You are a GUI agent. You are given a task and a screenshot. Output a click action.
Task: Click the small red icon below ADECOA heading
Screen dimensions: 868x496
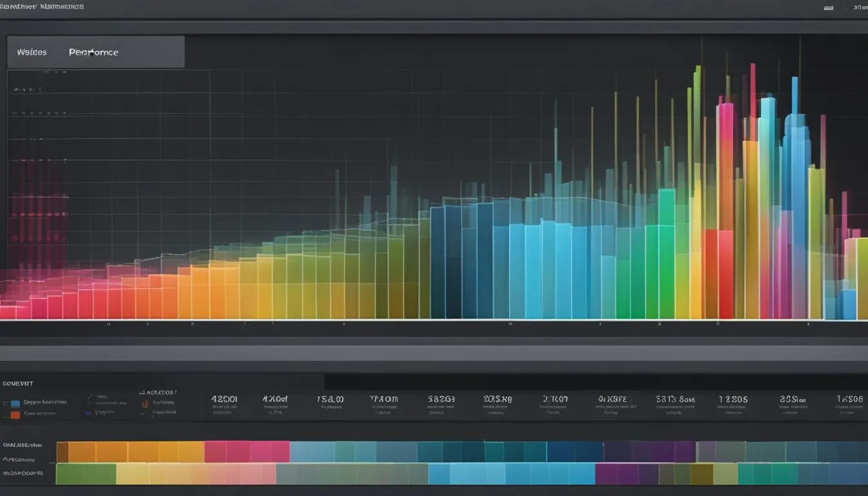click(x=145, y=404)
